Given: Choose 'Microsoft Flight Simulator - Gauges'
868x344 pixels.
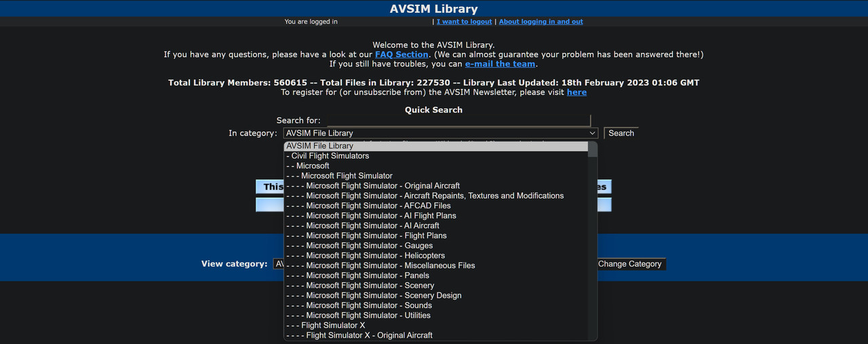Looking at the screenshot, I should 436,246.
